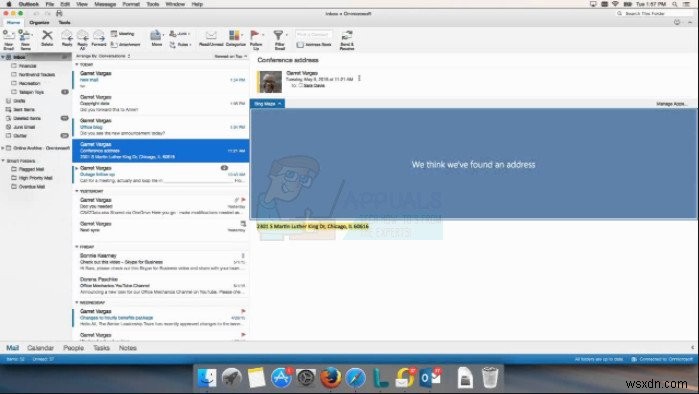The height and width of the screenshot is (394, 699).
Task: Collapse the Inbox folder tree
Action: [3, 57]
